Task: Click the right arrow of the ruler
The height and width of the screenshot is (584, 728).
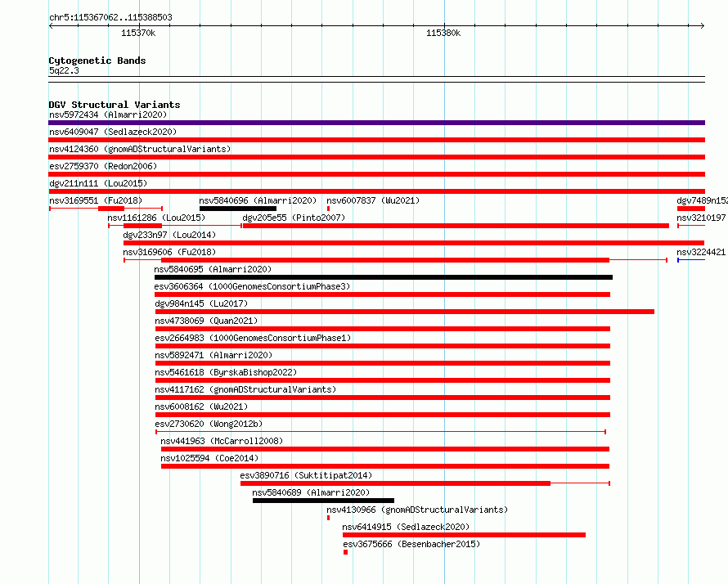Action: [703, 25]
